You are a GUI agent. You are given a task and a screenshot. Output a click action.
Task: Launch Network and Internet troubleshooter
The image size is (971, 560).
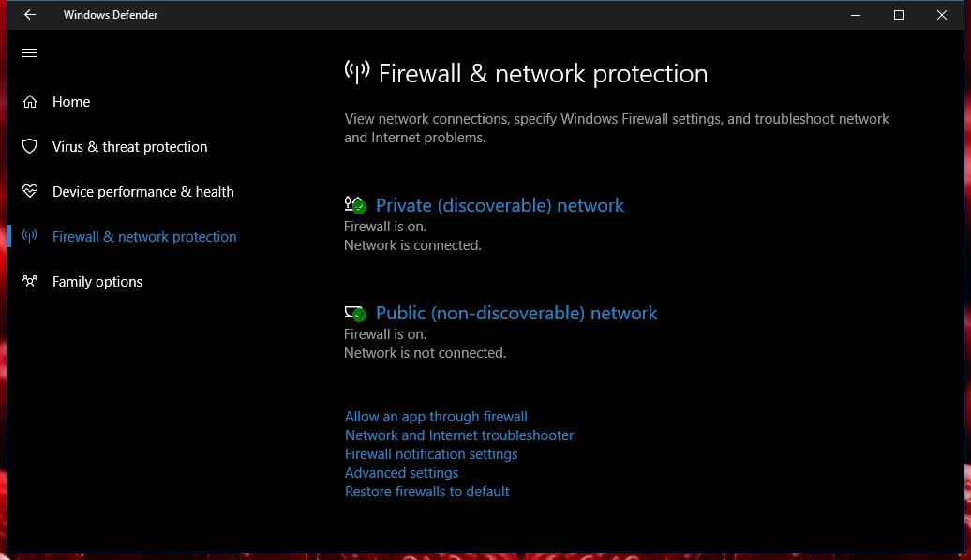pyautogui.click(x=459, y=435)
